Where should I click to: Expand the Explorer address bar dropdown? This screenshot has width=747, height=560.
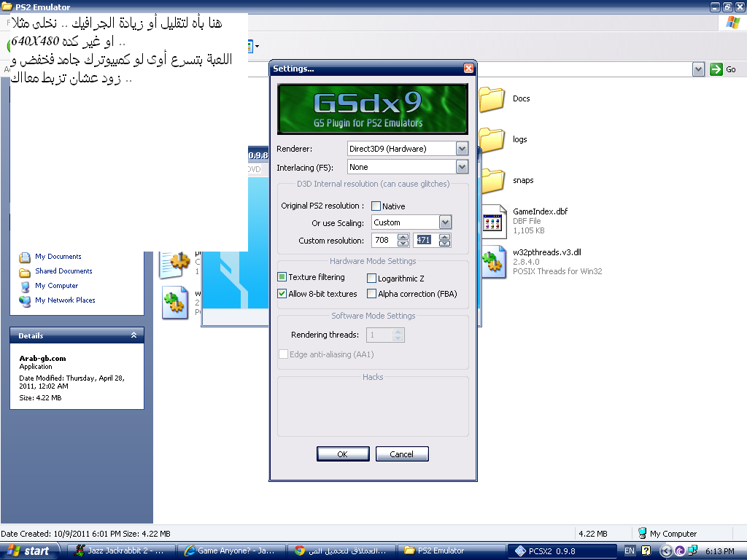698,69
